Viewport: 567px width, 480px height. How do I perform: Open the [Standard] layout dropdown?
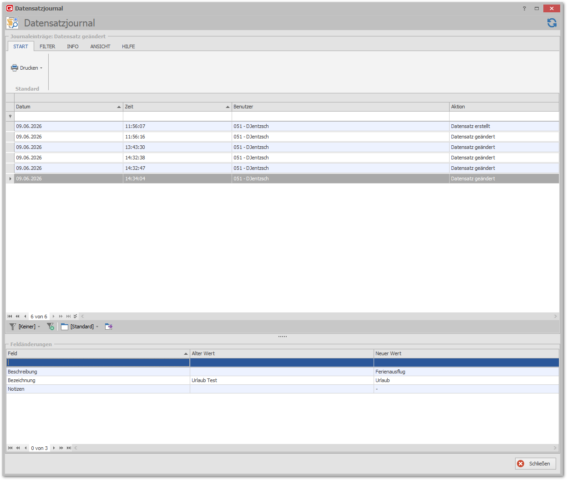point(97,327)
